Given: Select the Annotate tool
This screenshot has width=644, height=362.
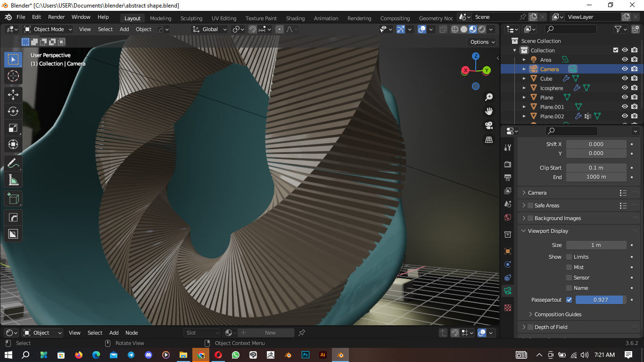Looking at the screenshot, I should (13, 164).
